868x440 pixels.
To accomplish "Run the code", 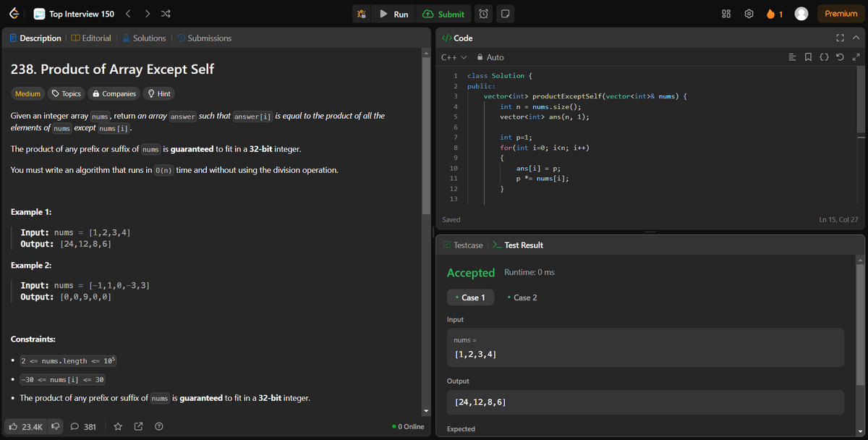I will [394, 14].
